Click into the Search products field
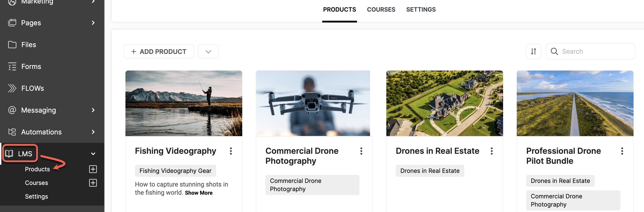This screenshot has width=644, height=212. click(x=590, y=51)
